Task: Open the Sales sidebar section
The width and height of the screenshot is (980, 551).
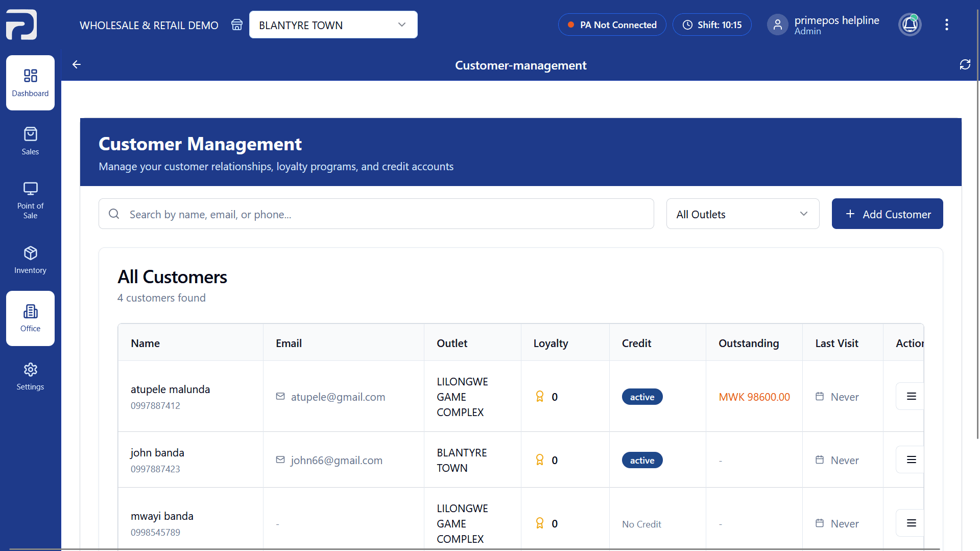Action: tap(30, 141)
